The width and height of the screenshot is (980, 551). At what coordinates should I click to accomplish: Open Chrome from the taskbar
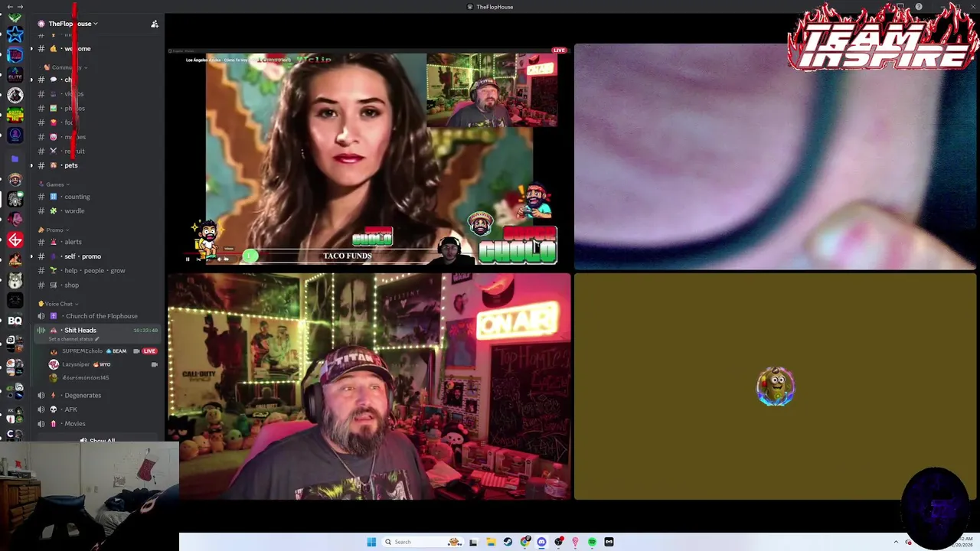click(524, 542)
